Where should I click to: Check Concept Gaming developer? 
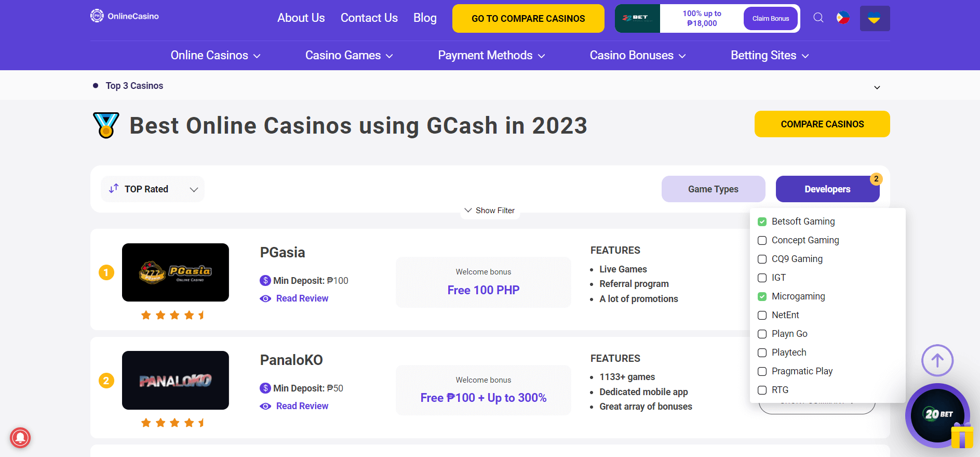[x=762, y=240]
